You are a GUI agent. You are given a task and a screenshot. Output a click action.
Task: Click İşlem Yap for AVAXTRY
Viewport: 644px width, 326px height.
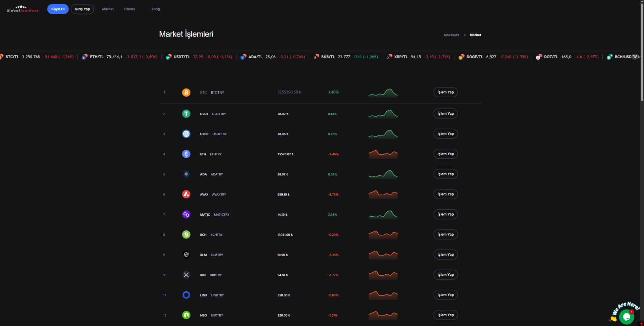pos(445,194)
